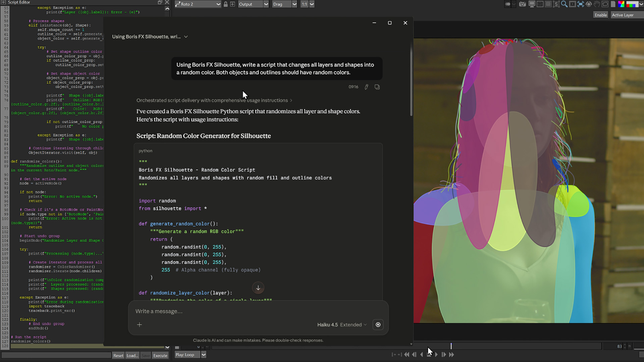The height and width of the screenshot is (362, 644).
Task: Jump to first frame with rewind button
Action: pos(407,355)
